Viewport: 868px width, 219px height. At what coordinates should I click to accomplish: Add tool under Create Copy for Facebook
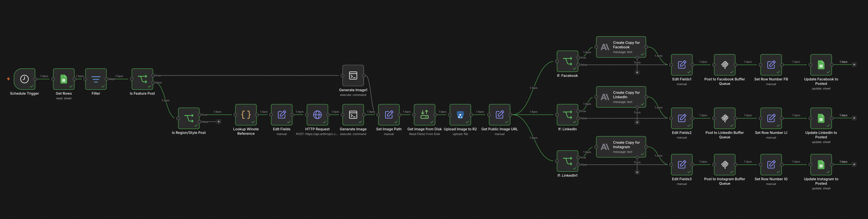click(637, 72)
